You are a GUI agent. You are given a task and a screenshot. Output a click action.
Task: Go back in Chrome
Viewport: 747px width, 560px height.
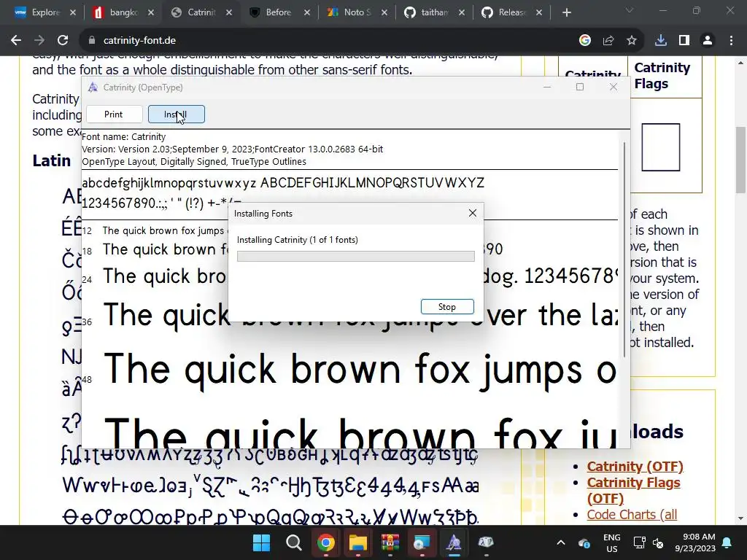(x=16, y=41)
